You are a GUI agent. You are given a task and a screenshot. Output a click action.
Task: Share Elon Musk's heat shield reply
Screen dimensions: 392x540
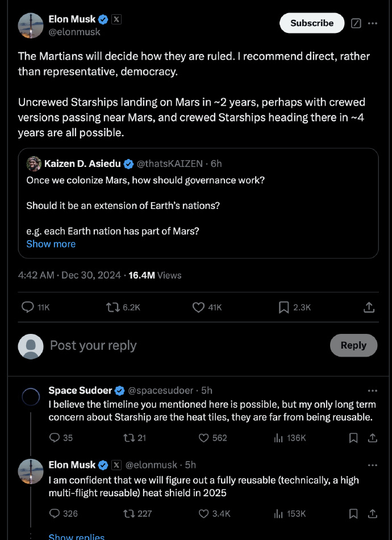click(x=372, y=513)
